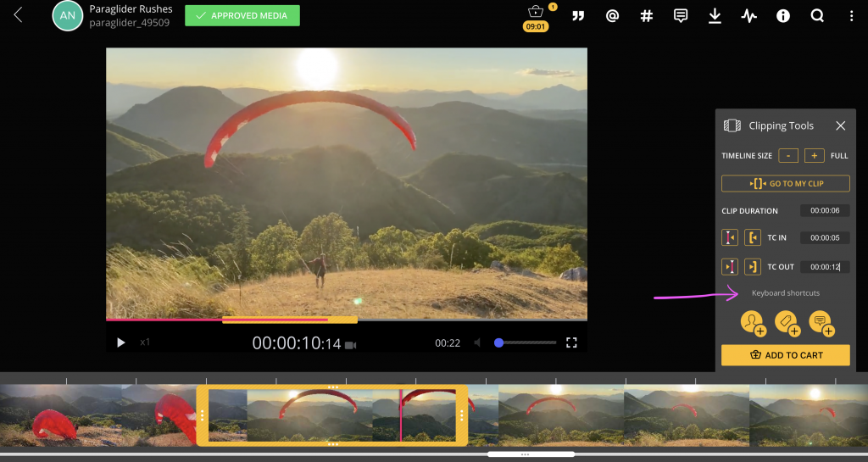Edit the TC OUT timecode field

click(825, 267)
